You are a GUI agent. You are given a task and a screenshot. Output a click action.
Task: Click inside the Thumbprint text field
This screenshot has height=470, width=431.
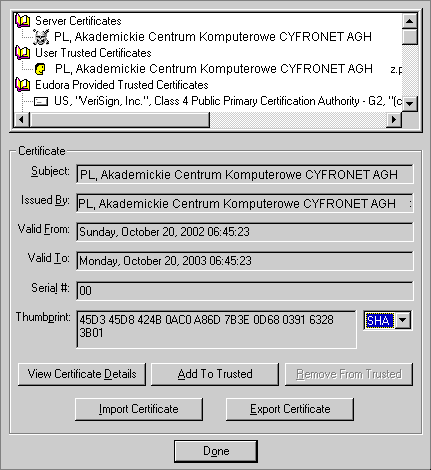217,329
